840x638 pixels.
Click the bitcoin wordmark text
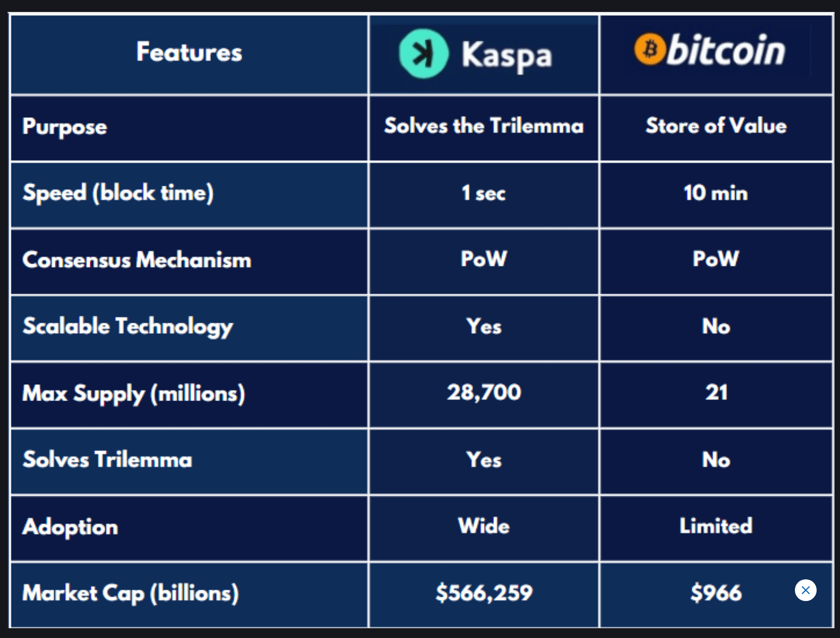[x=726, y=49]
